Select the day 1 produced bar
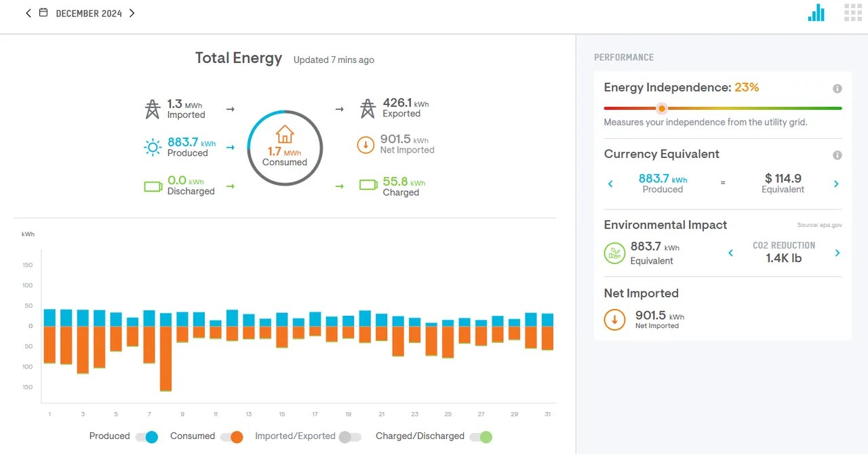 pos(50,318)
